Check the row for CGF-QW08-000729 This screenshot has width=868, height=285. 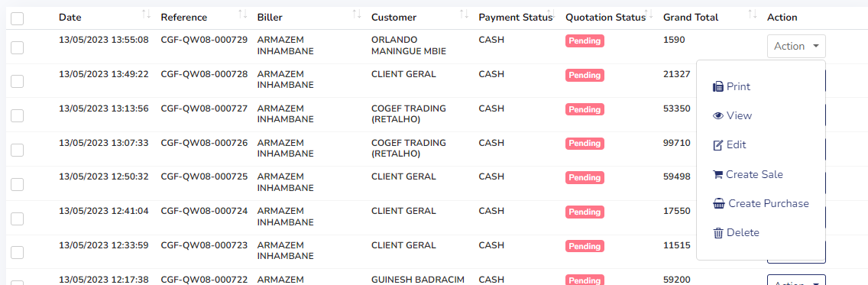(x=17, y=47)
